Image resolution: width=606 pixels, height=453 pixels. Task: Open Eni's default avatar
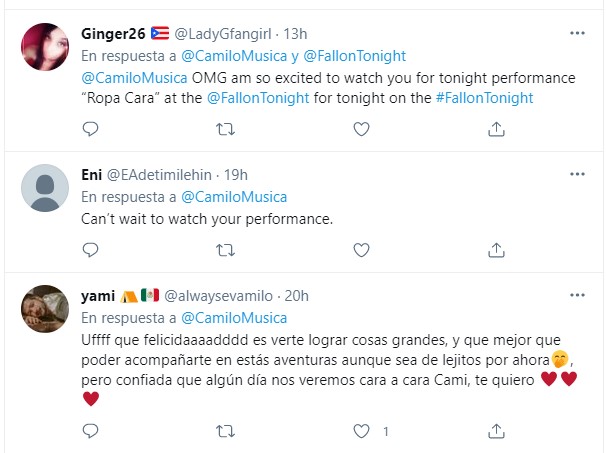tap(45, 188)
